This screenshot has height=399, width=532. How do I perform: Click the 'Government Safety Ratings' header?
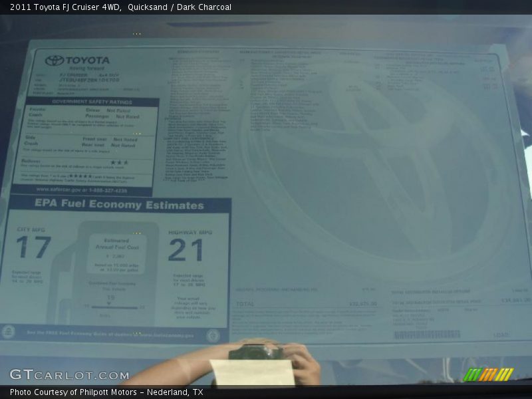point(92,102)
